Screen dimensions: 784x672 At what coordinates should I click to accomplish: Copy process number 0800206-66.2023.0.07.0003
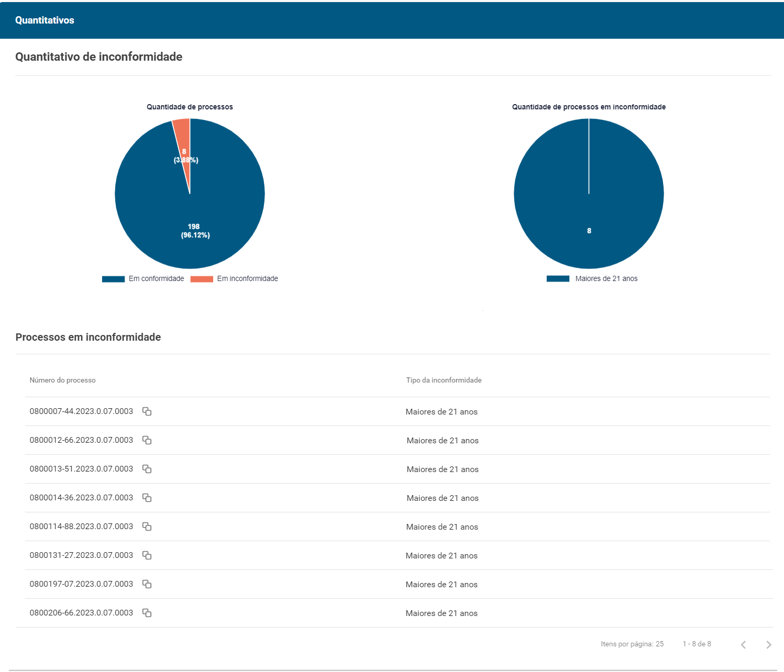pos(147,613)
